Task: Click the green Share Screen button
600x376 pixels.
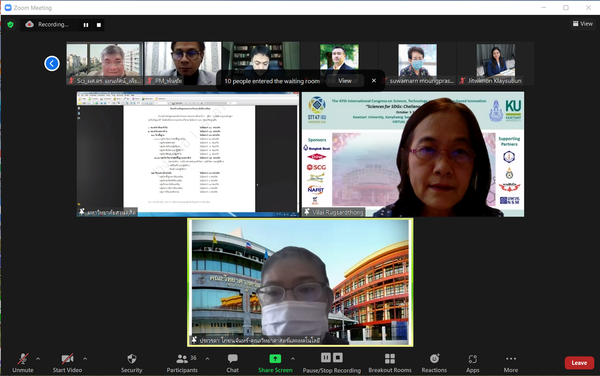Action: [x=275, y=363]
